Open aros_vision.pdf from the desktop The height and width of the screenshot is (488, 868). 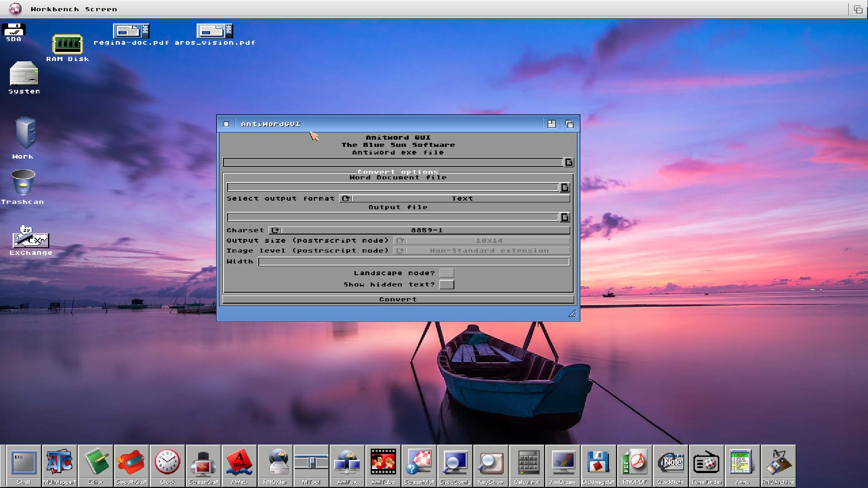point(214,32)
